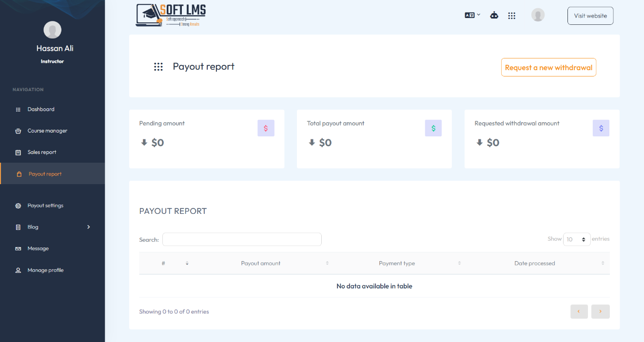Select Payout report in sidebar
This screenshot has height=342, width=644.
[x=52, y=173]
